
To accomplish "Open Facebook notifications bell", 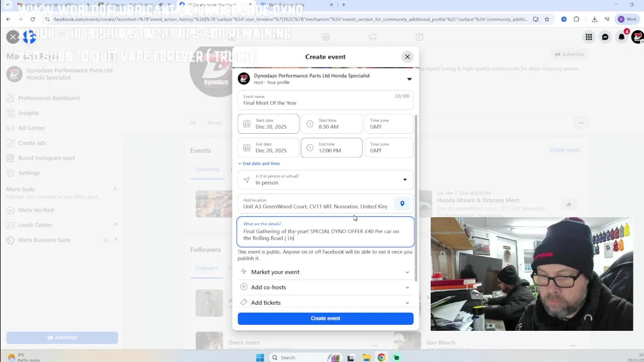I will 622,37.
